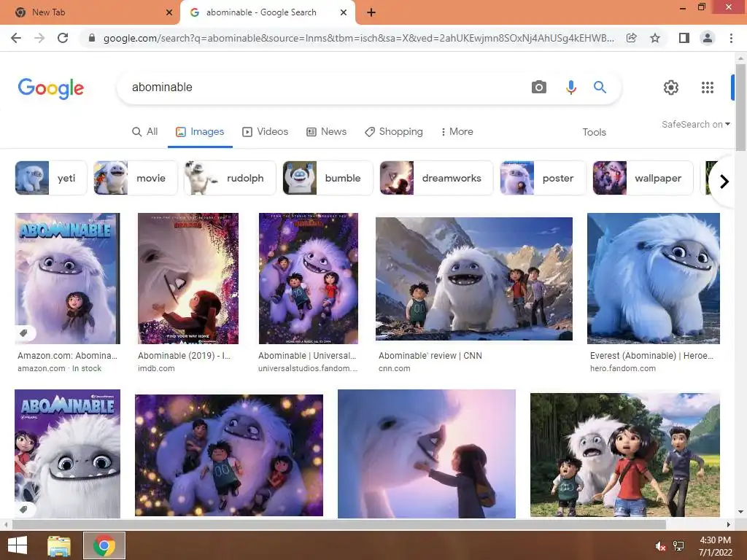Filter images by dreamworks chip
The width and height of the screenshot is (747, 560).
pos(436,178)
